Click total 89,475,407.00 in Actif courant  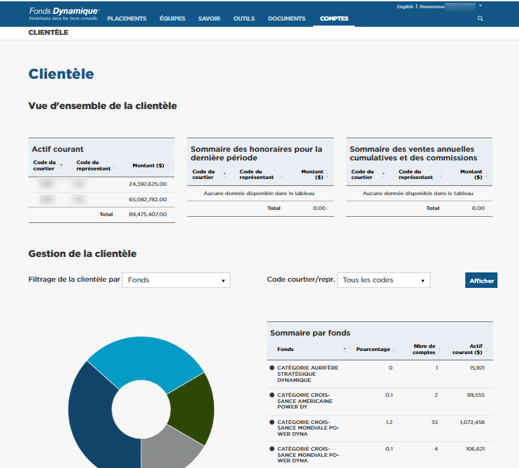point(148,214)
